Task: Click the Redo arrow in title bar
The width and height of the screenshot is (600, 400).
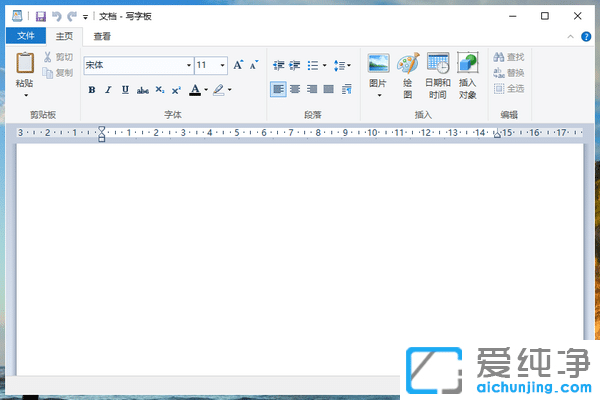Action: 72,16
